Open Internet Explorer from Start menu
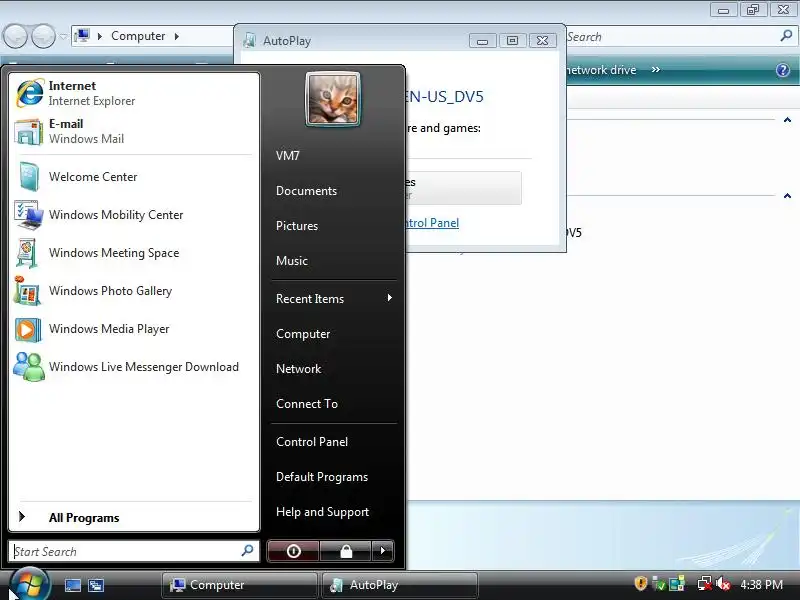 (135, 93)
